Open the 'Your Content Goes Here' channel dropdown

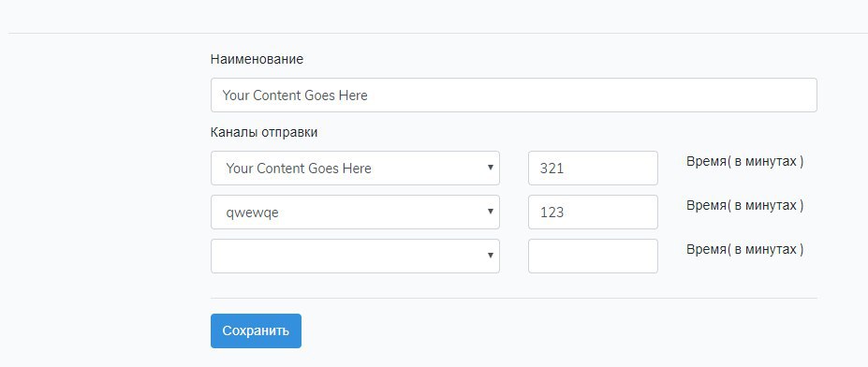click(x=355, y=168)
